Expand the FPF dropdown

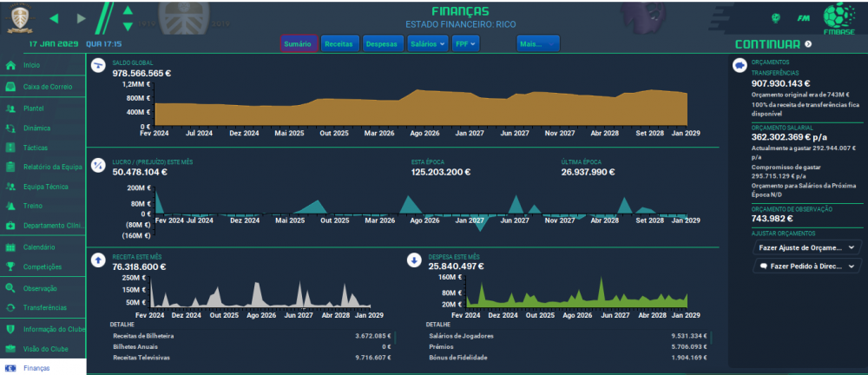coord(465,43)
